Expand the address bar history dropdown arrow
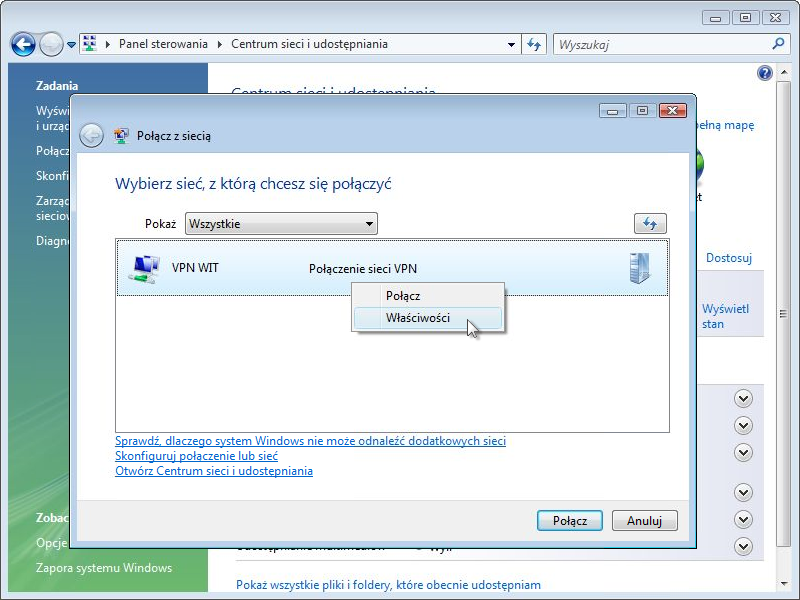Image resolution: width=800 pixels, height=600 pixels. 511,44
